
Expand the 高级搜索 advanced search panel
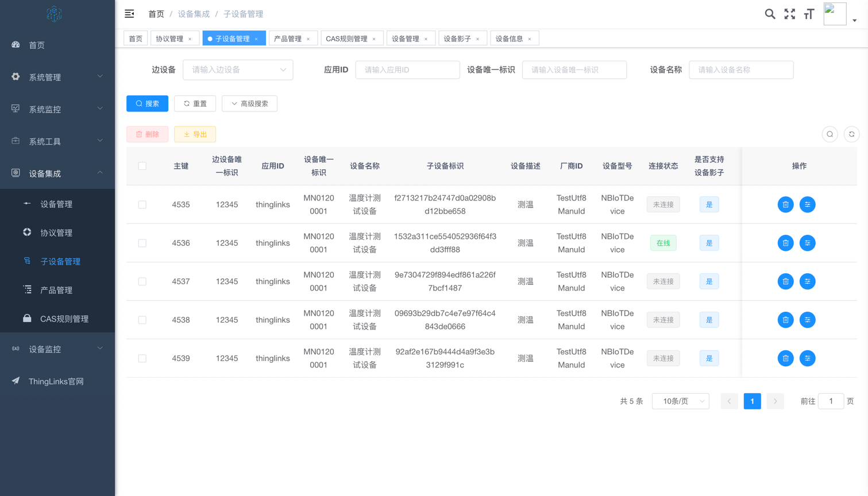coord(249,104)
